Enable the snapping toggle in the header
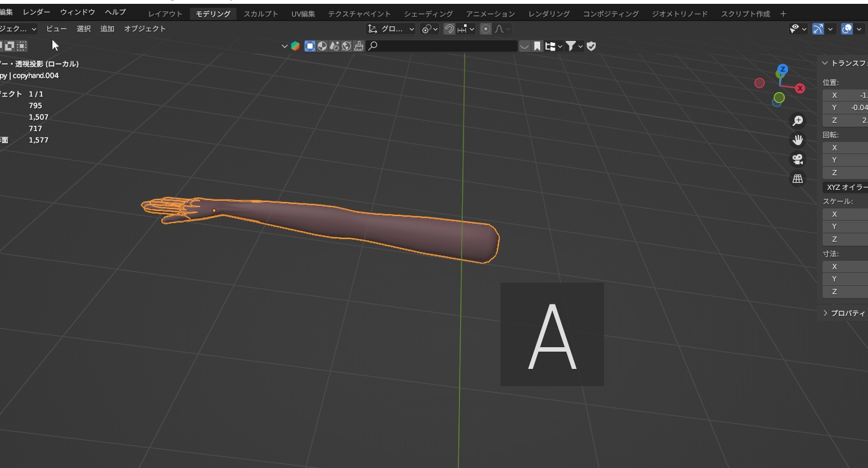This screenshot has height=468, width=868. click(449, 29)
